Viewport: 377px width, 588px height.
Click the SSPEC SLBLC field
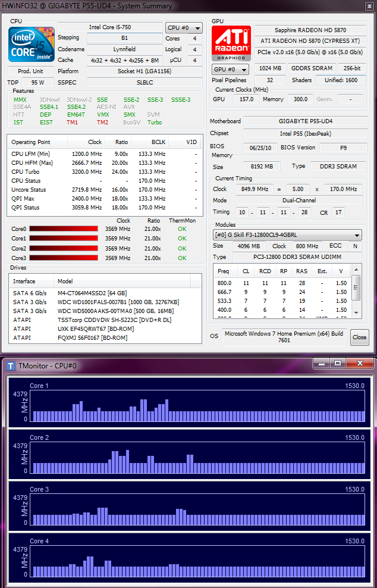point(144,83)
